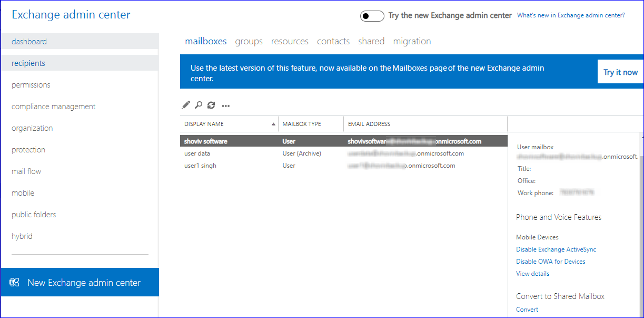The image size is (644, 318).
Task: Open the shared tab
Action: pyautogui.click(x=371, y=41)
